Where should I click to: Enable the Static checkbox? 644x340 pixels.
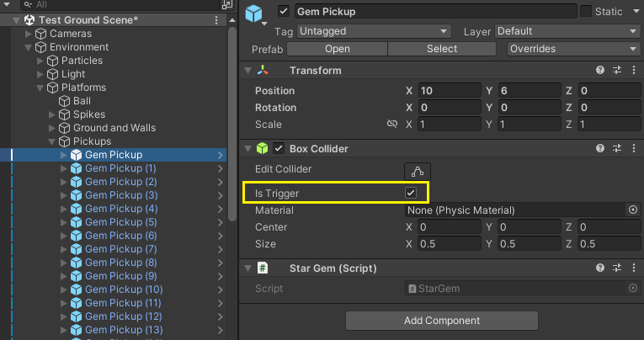point(586,12)
